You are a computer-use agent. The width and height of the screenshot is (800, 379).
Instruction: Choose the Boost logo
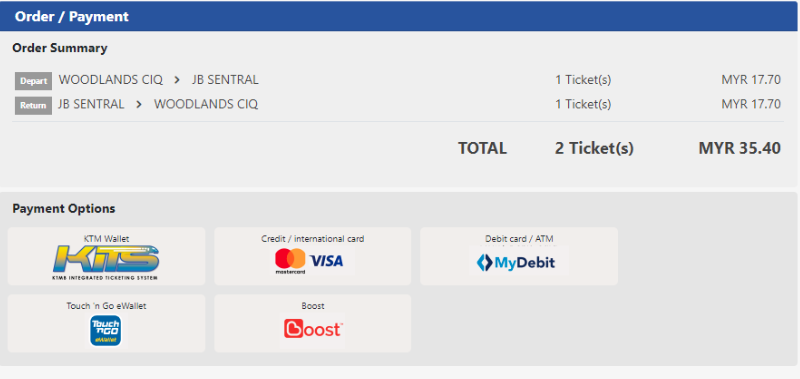tap(313, 329)
